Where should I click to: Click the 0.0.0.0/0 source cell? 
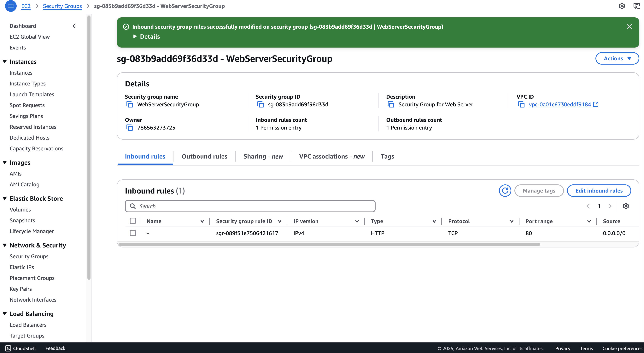pyautogui.click(x=614, y=233)
